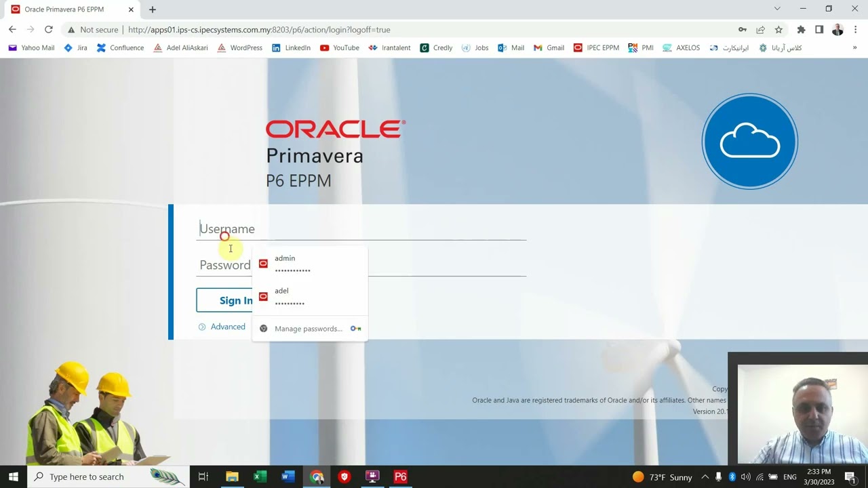Open the Windows Start menu

(14, 477)
